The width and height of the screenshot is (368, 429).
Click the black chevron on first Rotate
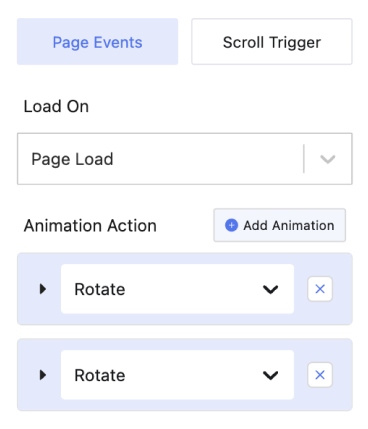pos(270,289)
